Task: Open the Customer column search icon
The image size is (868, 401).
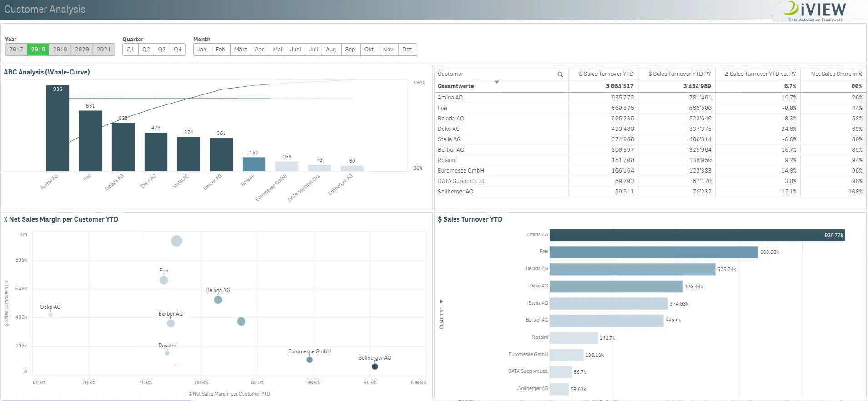Action: point(560,74)
